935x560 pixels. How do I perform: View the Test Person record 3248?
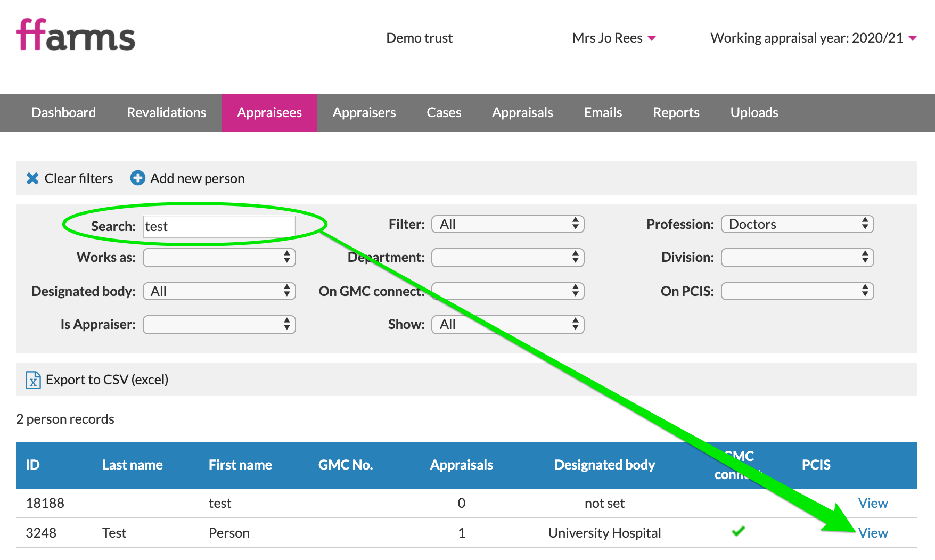pyautogui.click(x=873, y=533)
